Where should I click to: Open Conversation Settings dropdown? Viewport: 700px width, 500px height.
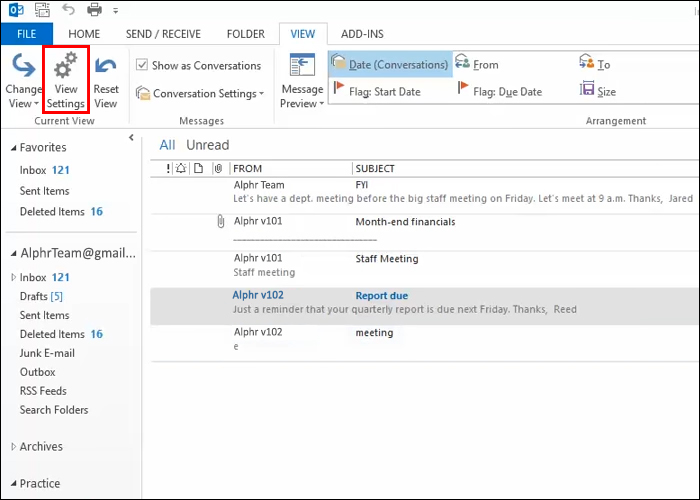[x=208, y=94]
